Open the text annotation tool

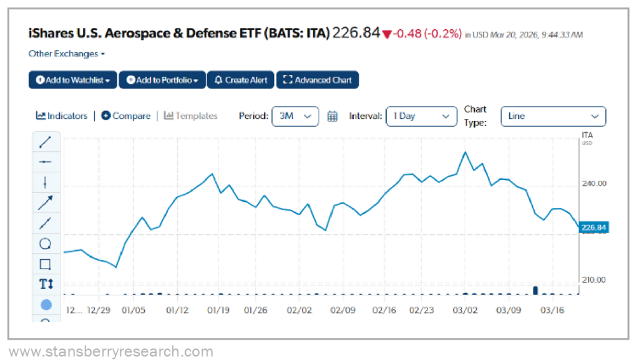point(46,284)
